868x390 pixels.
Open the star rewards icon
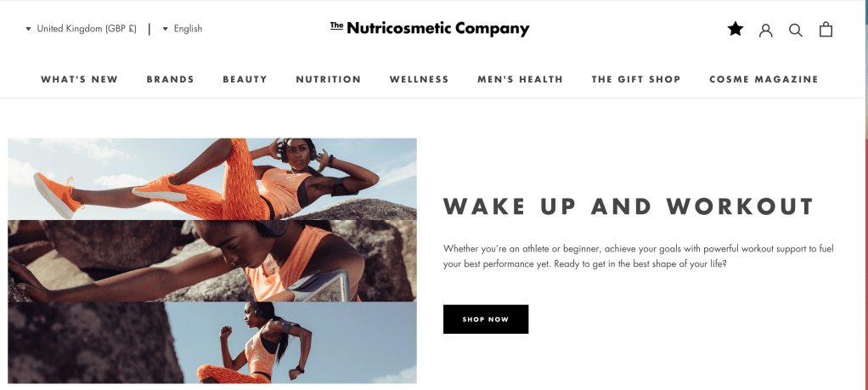[x=736, y=29]
